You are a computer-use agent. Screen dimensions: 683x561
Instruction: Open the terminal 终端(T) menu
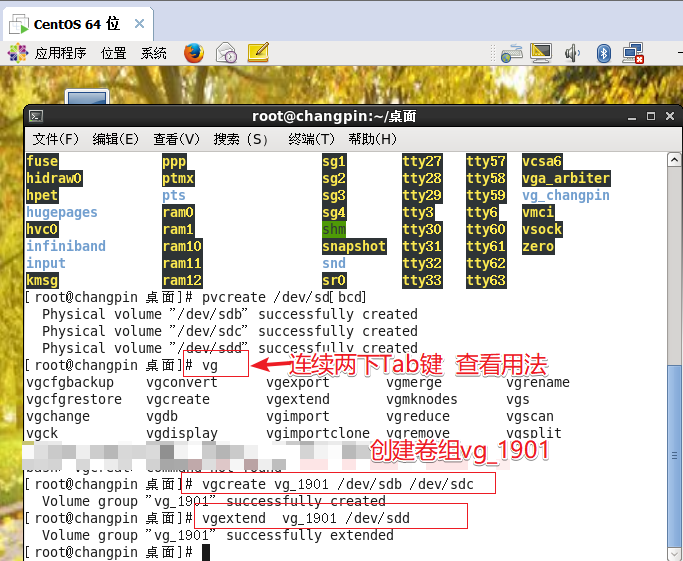pyautogui.click(x=311, y=139)
